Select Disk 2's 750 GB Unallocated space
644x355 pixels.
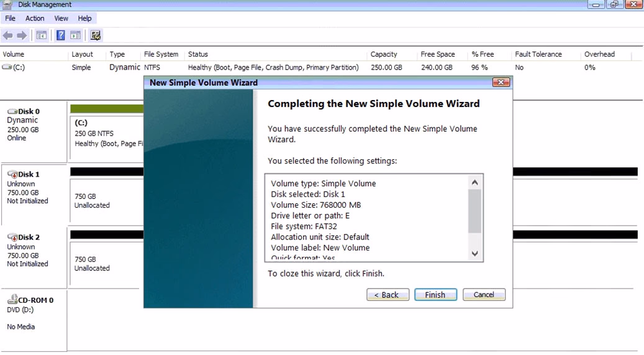(107, 263)
